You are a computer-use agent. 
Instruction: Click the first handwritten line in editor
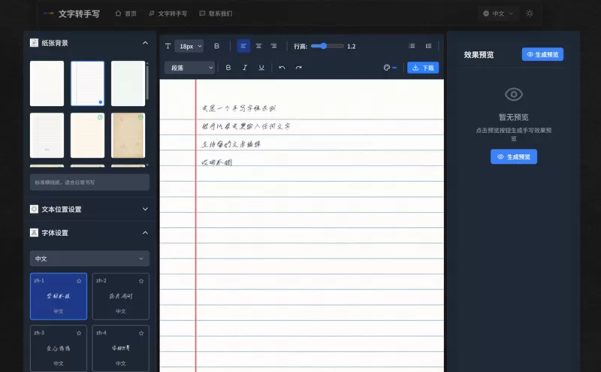(x=238, y=108)
